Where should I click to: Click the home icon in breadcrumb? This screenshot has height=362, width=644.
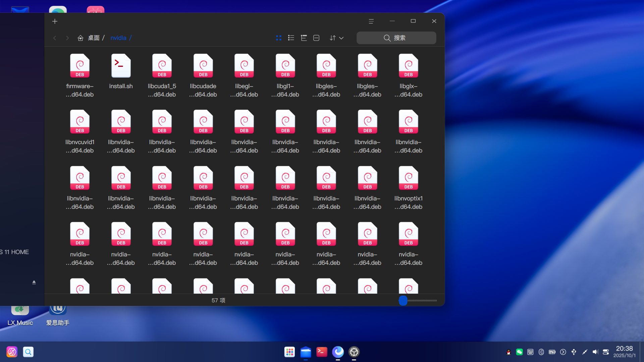click(80, 38)
